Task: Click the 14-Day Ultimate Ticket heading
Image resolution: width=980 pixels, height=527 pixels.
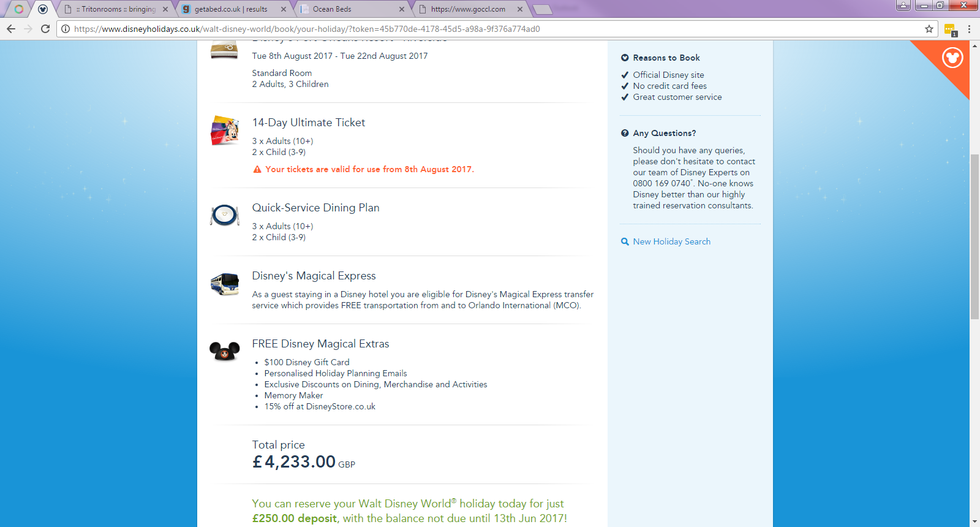Action: 309,123
